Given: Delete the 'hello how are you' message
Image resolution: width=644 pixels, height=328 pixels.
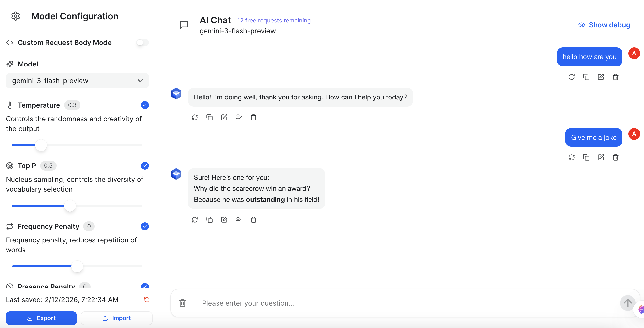Looking at the screenshot, I should coord(616,77).
